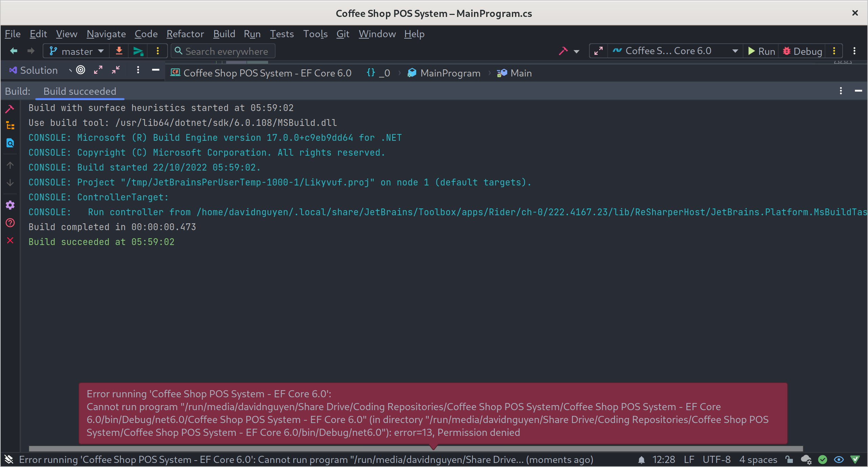Viewport: 868px width, 467px height.
Task: Click the notifications bell in status bar
Action: point(641,460)
